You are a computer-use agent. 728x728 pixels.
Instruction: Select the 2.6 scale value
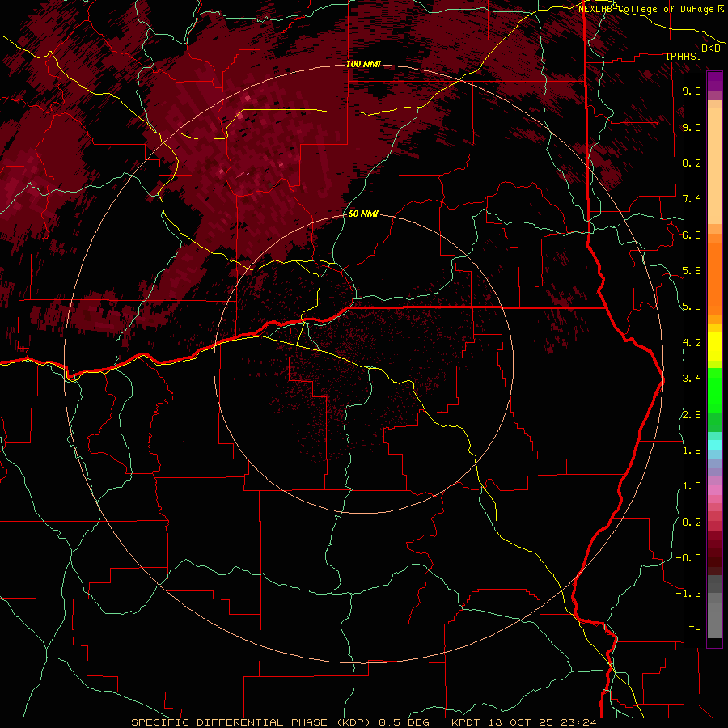692,415
